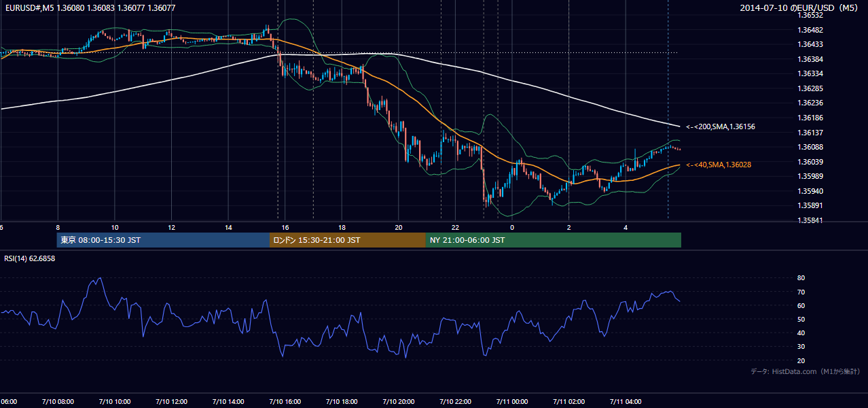868x408 pixels.
Task: Click the 200 SMA 1.36156 label
Action: pos(720,126)
